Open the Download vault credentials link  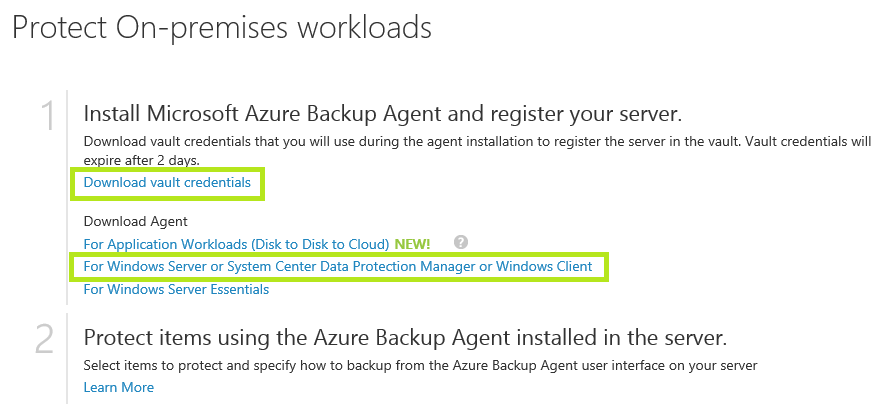tap(167, 183)
